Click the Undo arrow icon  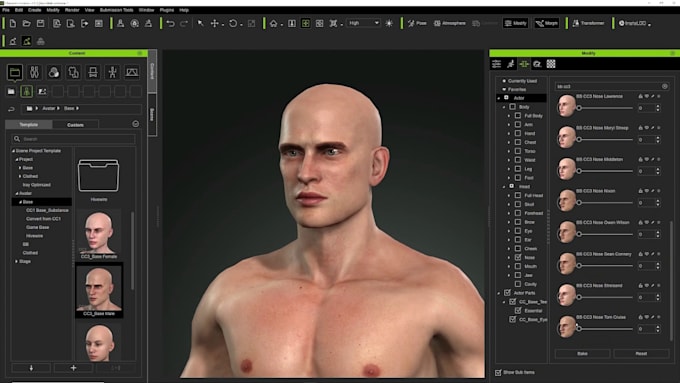(x=170, y=23)
